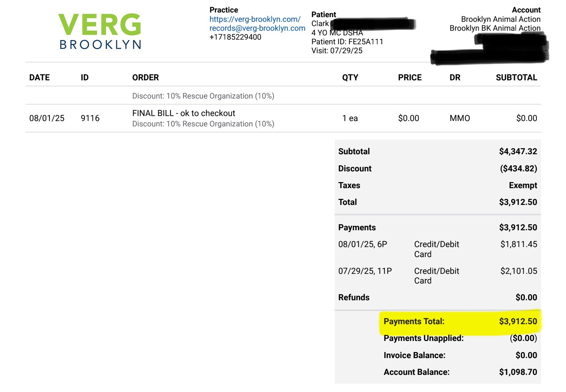Click the QTY column header

(x=350, y=77)
